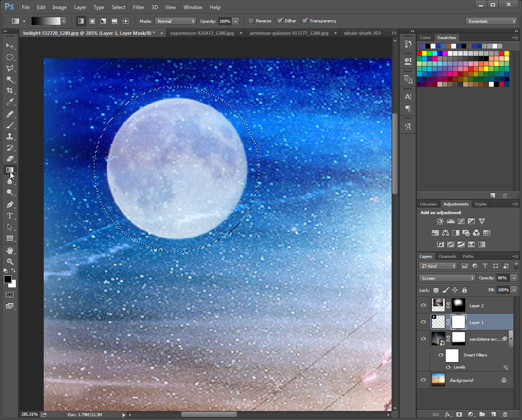Choose the Horizontal Type tool

coord(9,216)
